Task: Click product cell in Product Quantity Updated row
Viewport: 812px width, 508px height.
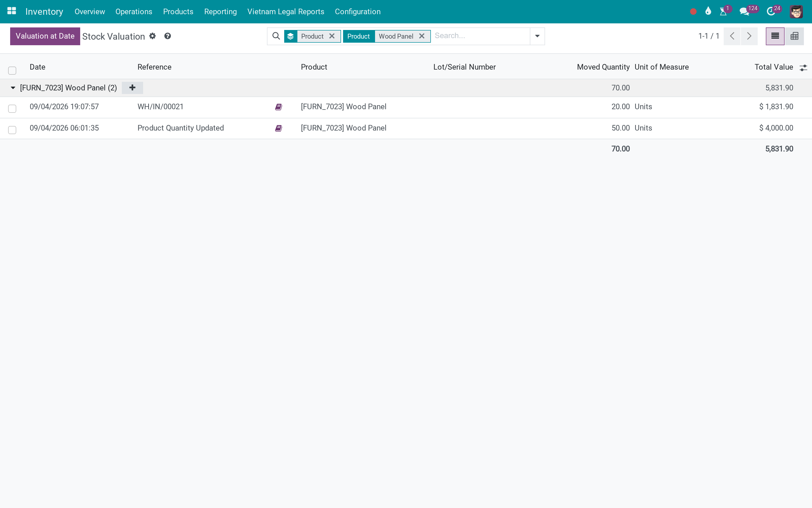Action: tap(344, 128)
